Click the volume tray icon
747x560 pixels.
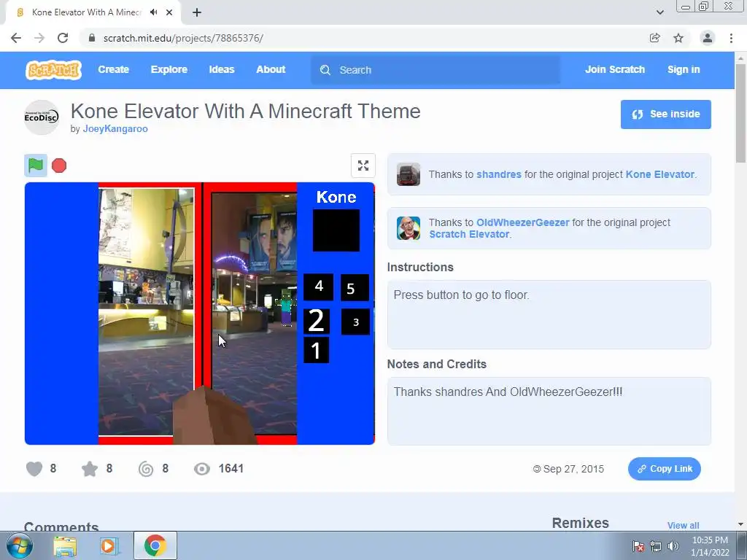673,546
